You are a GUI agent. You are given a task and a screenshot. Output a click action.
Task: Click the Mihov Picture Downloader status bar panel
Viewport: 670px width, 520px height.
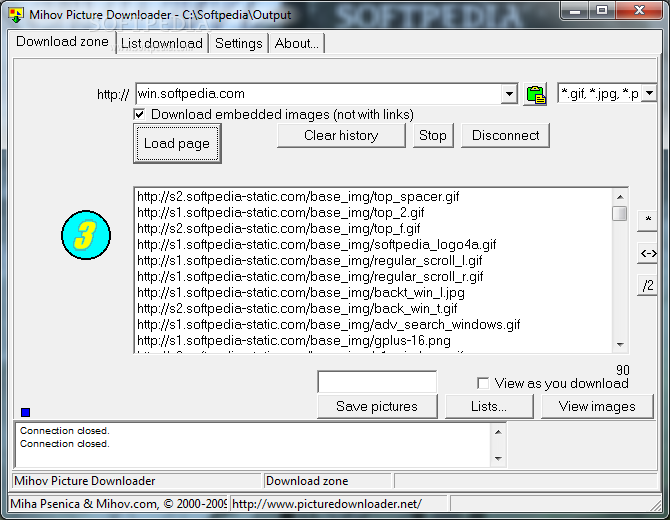pos(136,481)
